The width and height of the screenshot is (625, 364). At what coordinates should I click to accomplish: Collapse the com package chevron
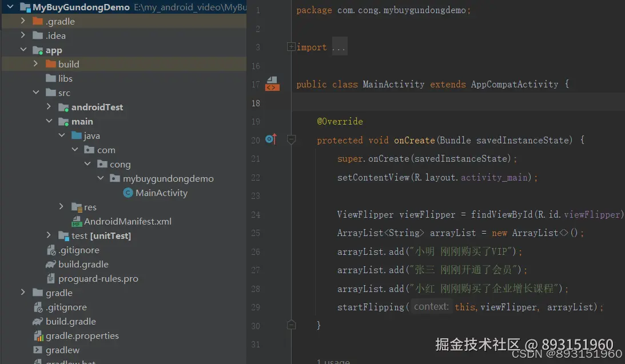75,149
